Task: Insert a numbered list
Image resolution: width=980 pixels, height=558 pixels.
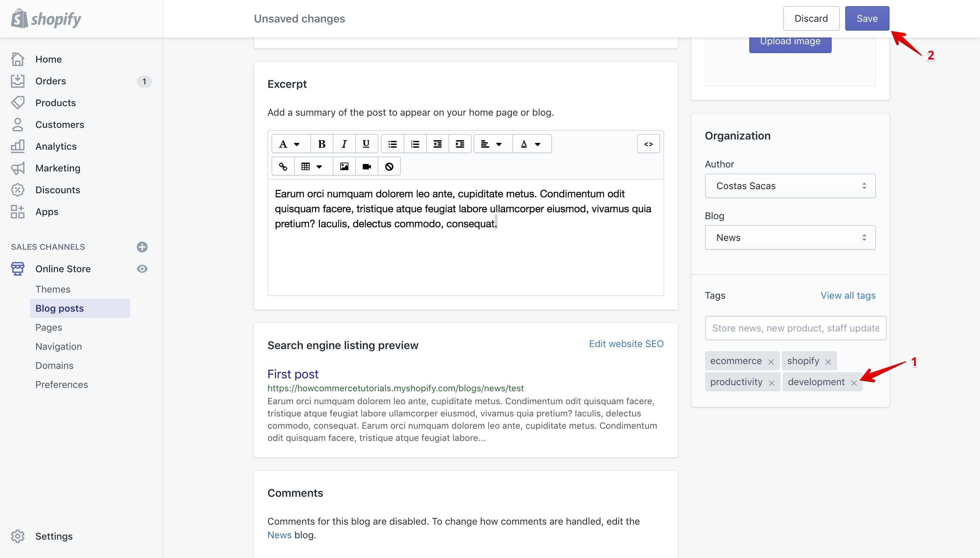Action: pos(415,144)
